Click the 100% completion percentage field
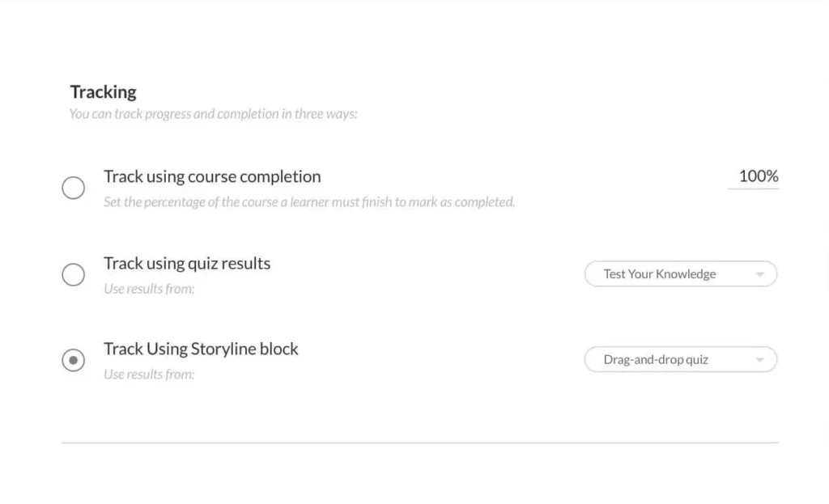 (x=758, y=176)
